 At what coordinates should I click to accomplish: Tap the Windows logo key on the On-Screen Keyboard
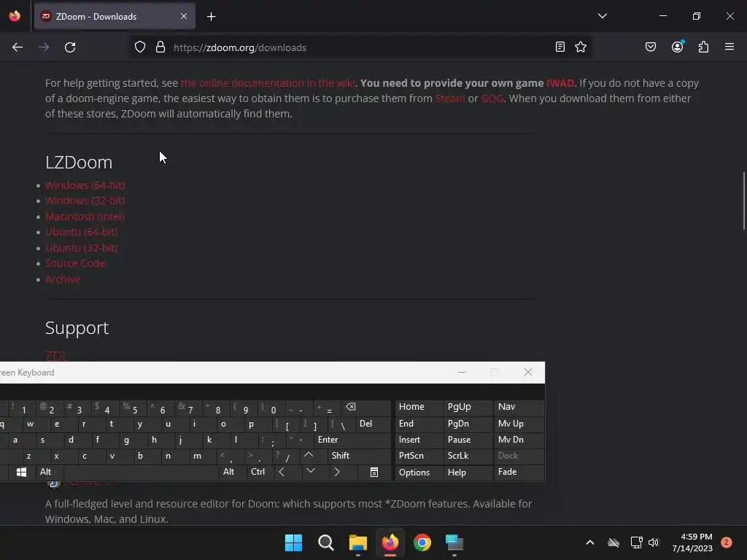[x=21, y=472]
